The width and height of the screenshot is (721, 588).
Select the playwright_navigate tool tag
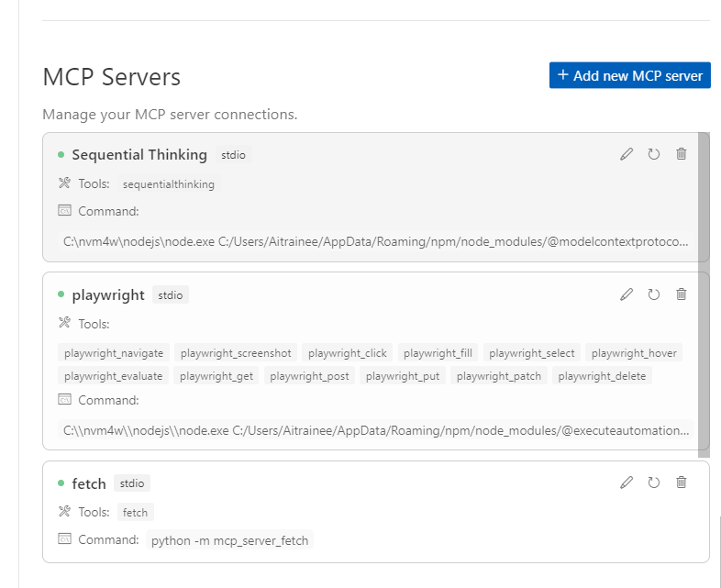[x=114, y=353]
